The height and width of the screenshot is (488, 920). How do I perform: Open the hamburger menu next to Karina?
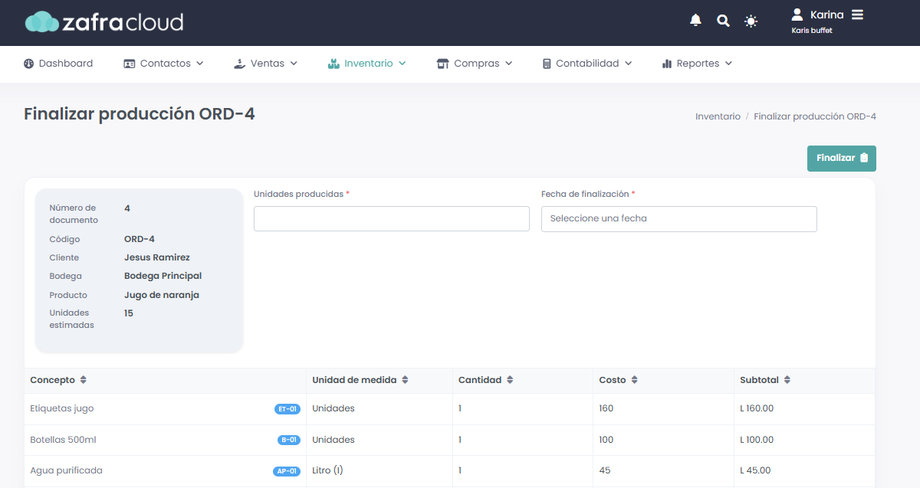(857, 15)
